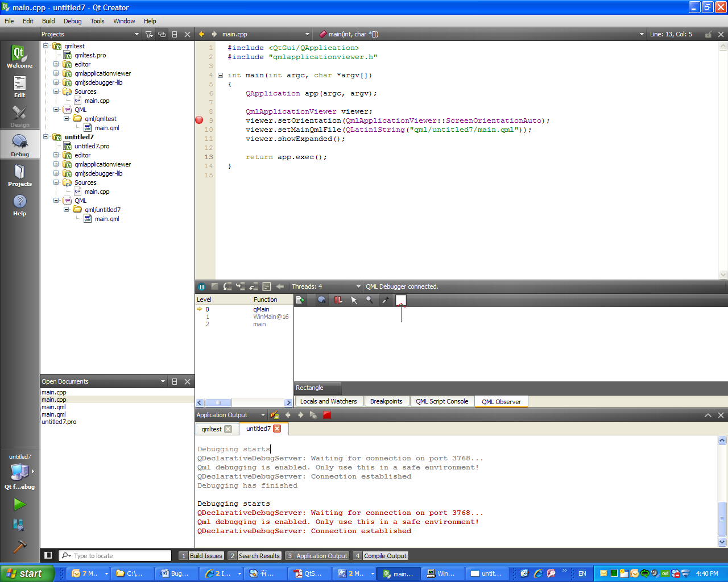Go back with yellow arrow in editor toolbar

pos(201,34)
